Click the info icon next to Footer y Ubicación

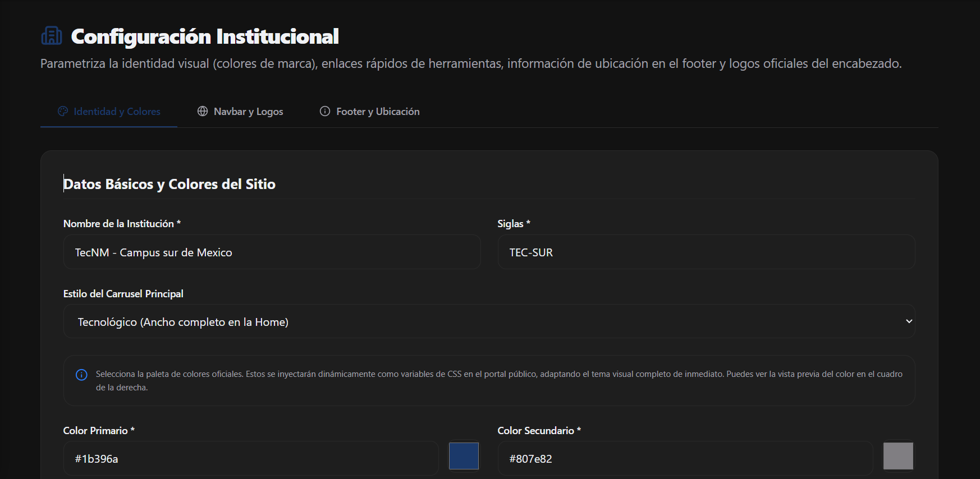[325, 111]
